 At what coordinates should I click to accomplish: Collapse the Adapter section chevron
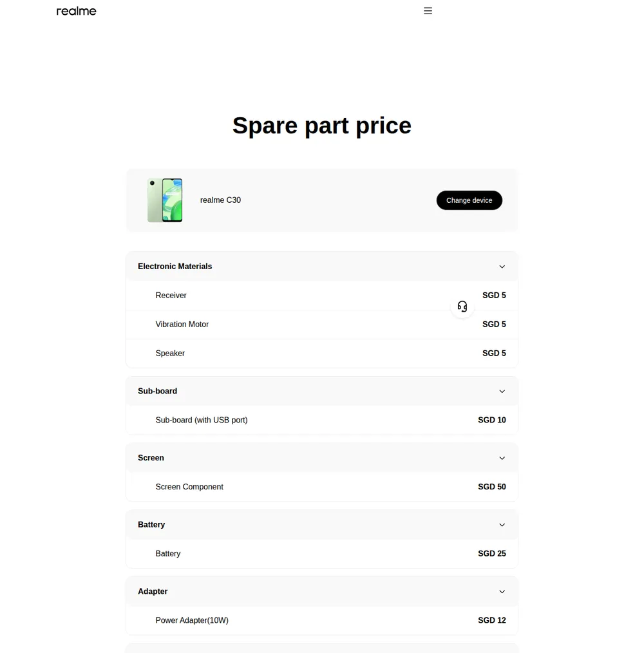pyautogui.click(x=502, y=592)
